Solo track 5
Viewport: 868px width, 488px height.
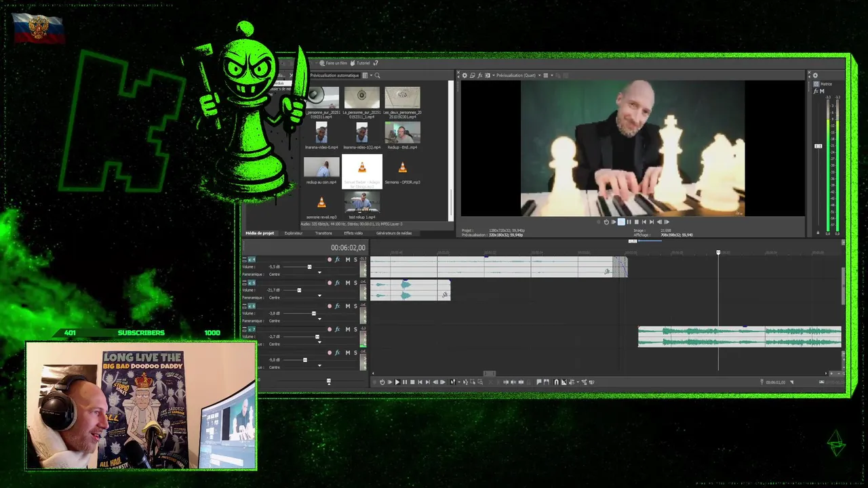tap(355, 283)
